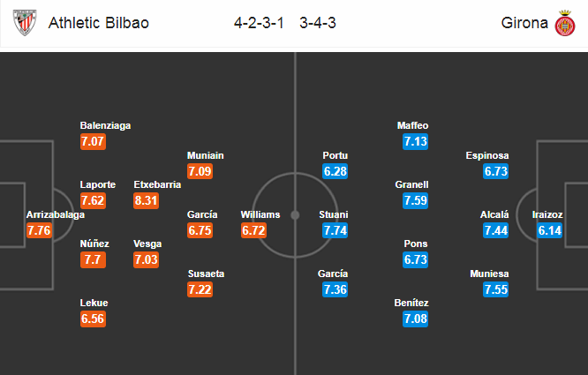Screen dimensions: 588x375
Task: Click the Athletic Bilbao club crest
Action: (25, 22)
